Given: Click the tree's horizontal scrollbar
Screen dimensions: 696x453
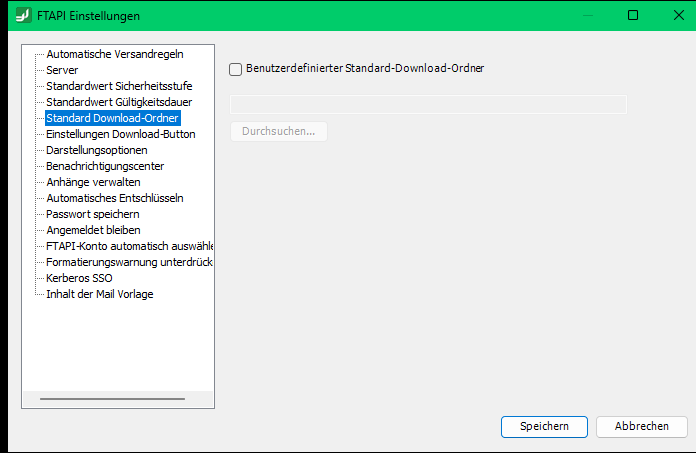Looking at the screenshot, I should pyautogui.click(x=112, y=399).
